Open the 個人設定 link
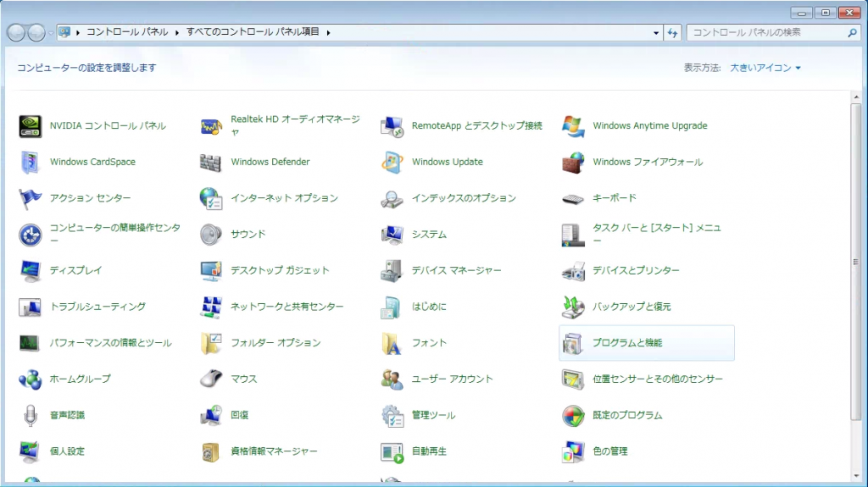Screen dimensions: 868x487 67,451
